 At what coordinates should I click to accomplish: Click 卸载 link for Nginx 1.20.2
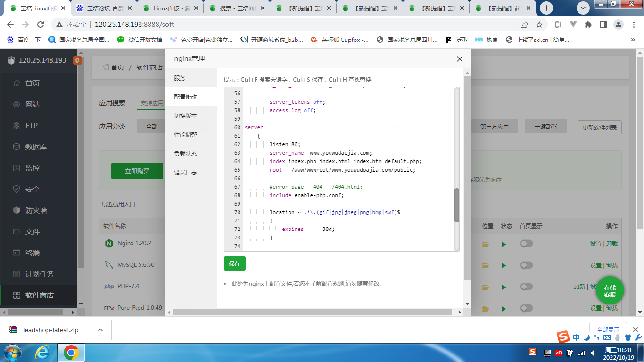[x=612, y=244]
